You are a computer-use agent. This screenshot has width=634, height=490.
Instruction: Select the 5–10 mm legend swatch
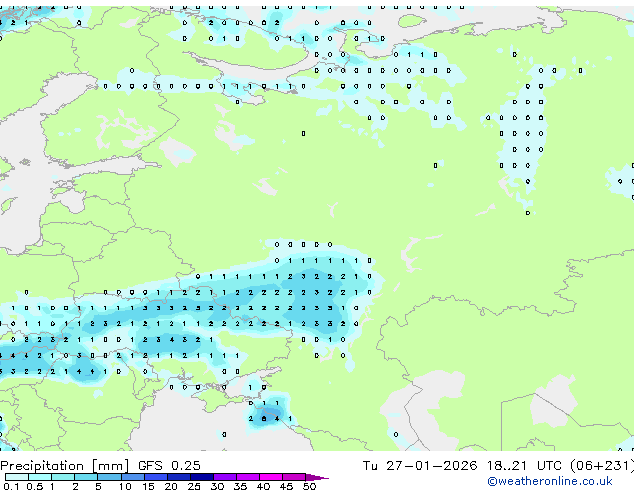click(110, 477)
